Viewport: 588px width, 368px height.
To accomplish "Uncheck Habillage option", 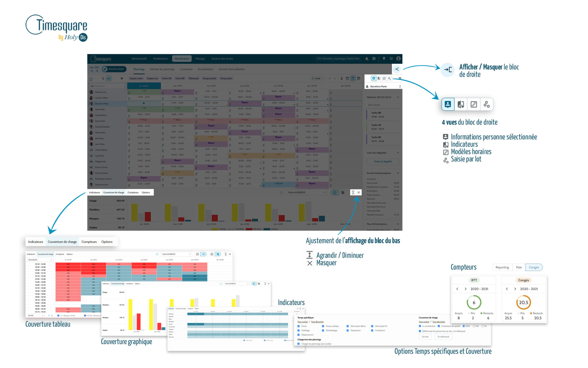I will (299, 330).
